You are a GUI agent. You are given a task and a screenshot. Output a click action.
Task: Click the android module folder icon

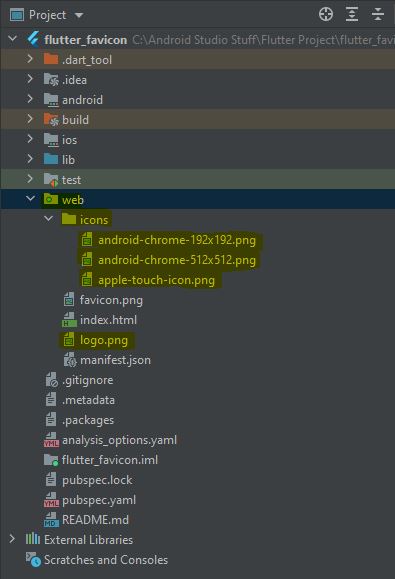51,99
